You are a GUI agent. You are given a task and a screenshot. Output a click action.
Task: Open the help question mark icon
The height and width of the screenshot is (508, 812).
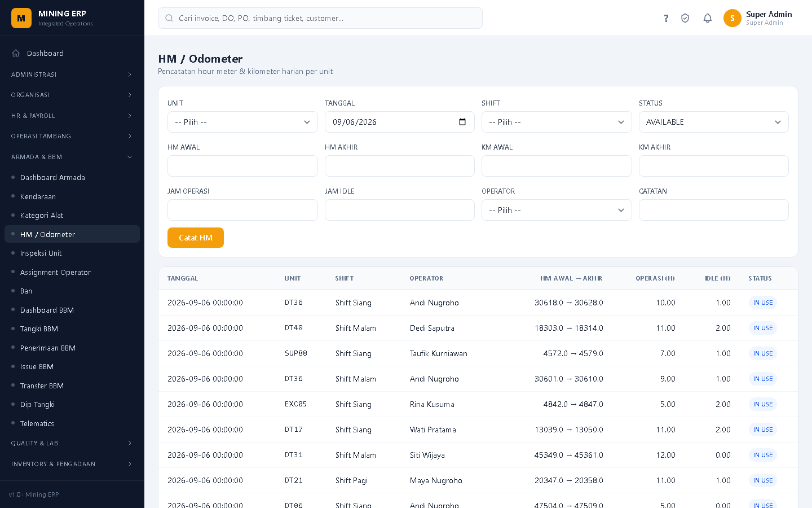click(666, 18)
